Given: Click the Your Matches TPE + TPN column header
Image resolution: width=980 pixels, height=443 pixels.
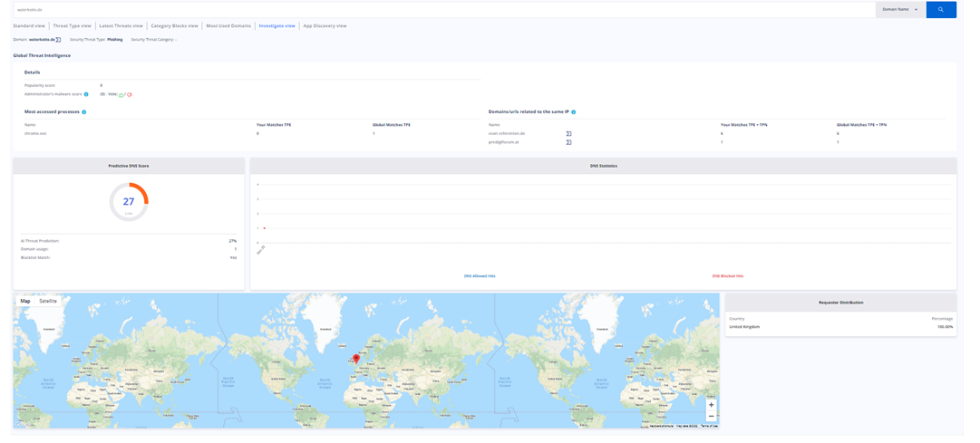Looking at the screenshot, I should click(x=743, y=125).
